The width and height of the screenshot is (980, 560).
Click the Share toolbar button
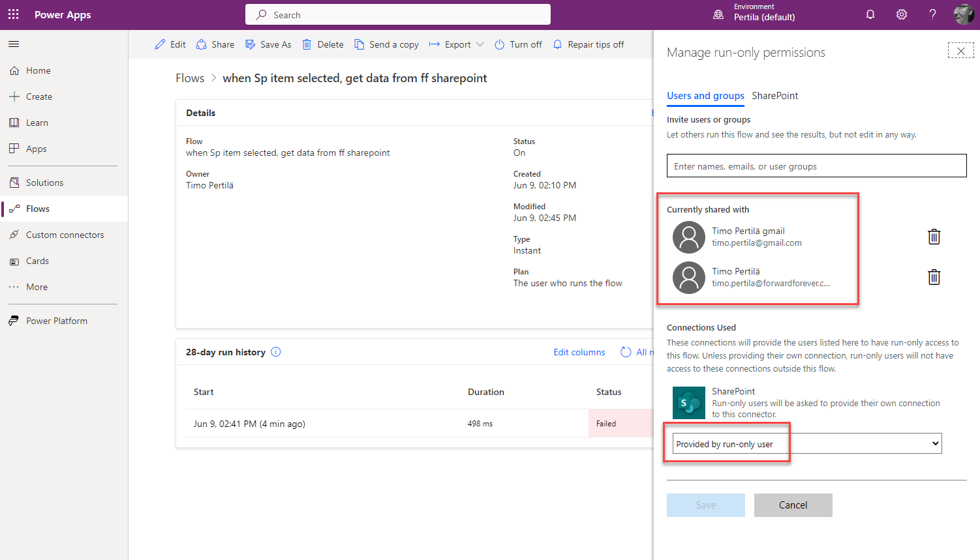pyautogui.click(x=215, y=44)
